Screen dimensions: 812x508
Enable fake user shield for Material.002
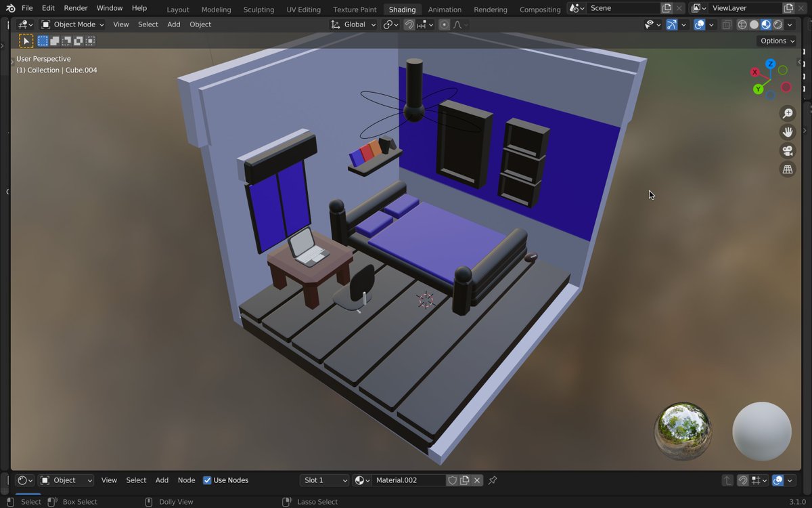[x=452, y=480]
